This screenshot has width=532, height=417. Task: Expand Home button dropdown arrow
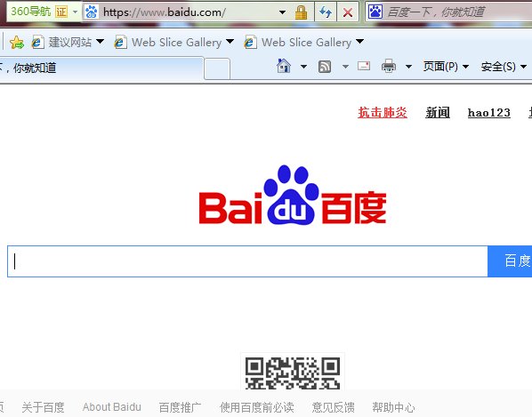[x=303, y=67]
